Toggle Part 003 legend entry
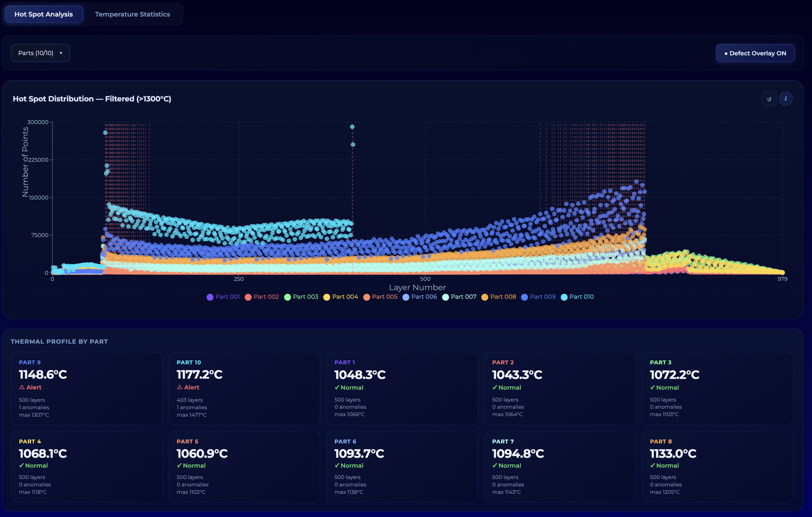The image size is (812, 517). 301,297
